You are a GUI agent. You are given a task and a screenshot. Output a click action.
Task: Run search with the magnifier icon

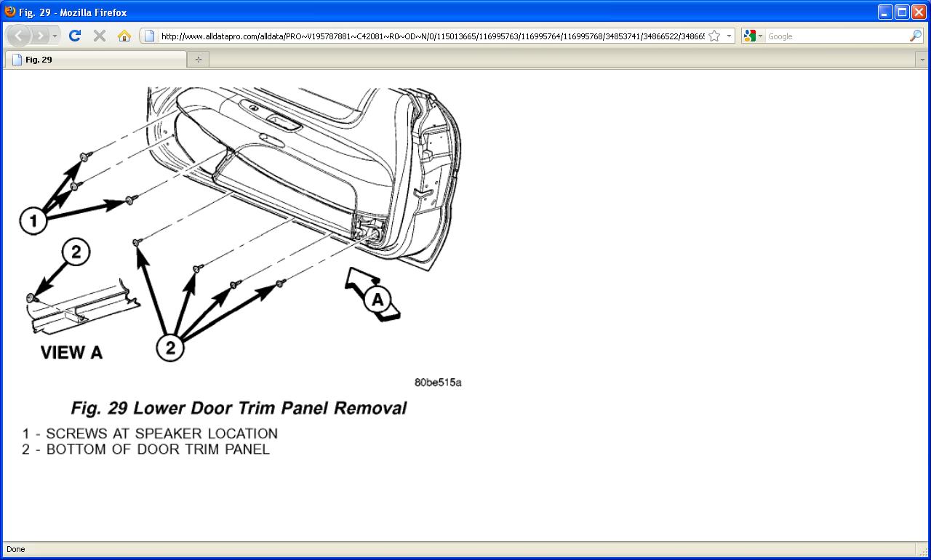point(916,36)
